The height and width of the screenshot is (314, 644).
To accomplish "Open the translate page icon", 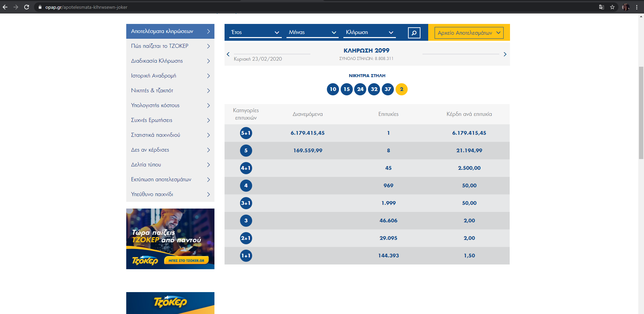I will 601,7.
